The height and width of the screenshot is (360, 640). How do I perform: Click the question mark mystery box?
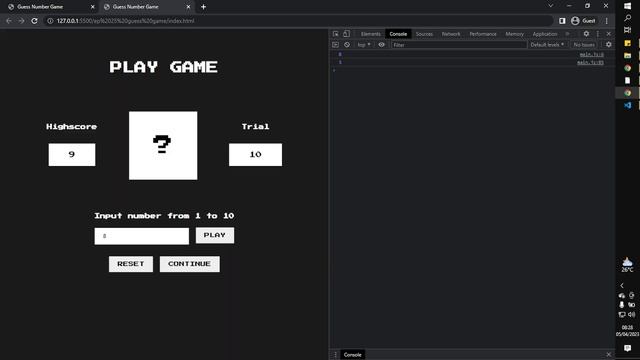point(163,145)
